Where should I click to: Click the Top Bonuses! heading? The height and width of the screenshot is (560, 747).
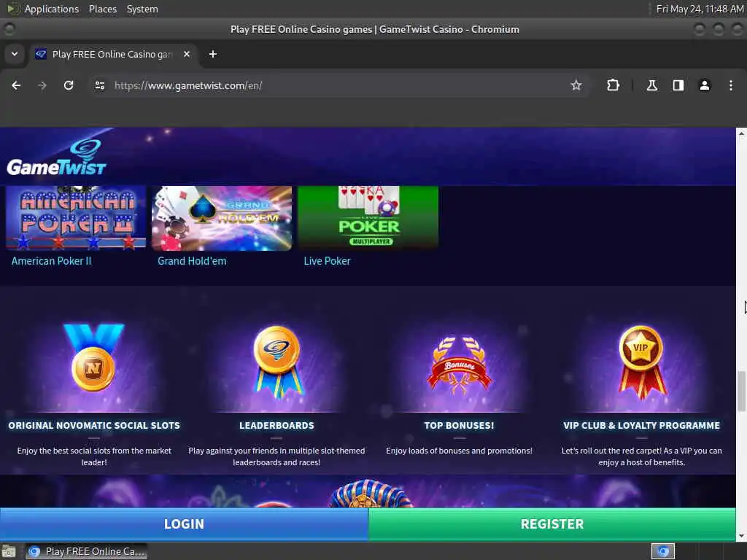pos(460,426)
